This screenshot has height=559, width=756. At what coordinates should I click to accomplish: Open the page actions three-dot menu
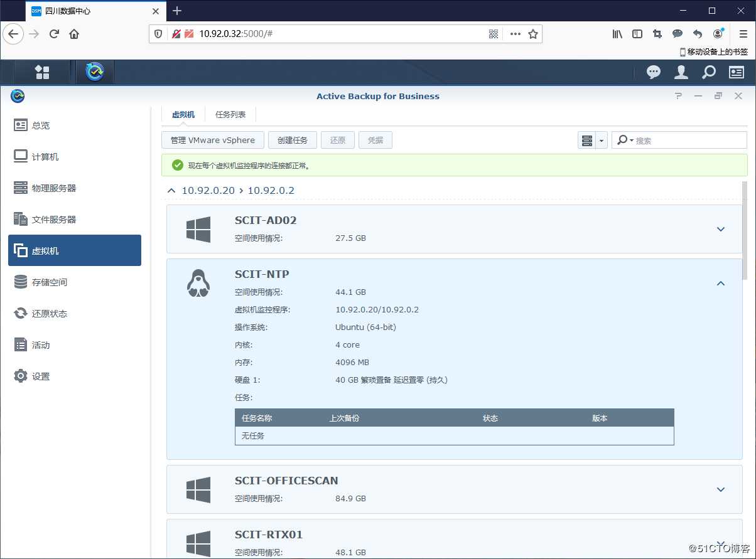tap(516, 34)
